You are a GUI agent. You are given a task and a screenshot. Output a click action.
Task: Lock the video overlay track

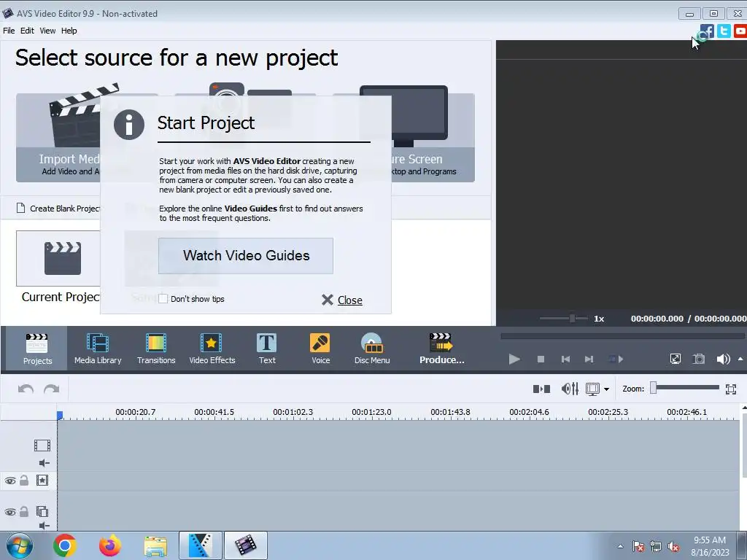(x=24, y=511)
